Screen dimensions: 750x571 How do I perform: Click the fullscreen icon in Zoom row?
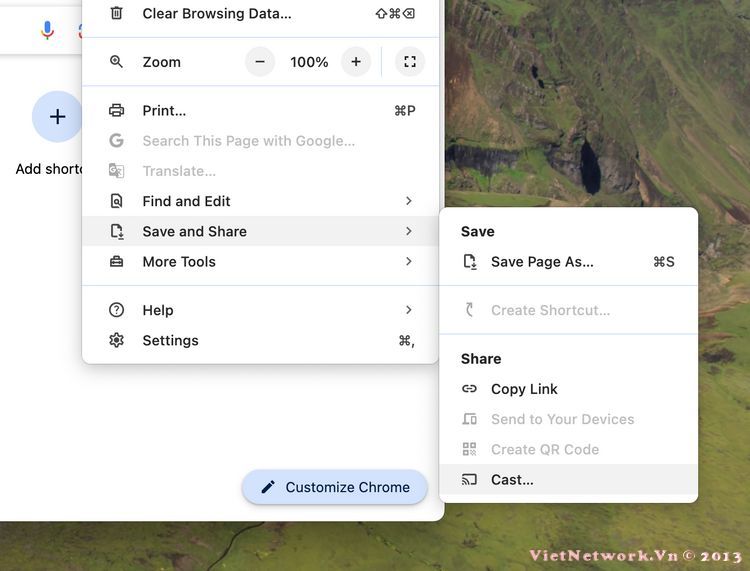click(x=409, y=62)
